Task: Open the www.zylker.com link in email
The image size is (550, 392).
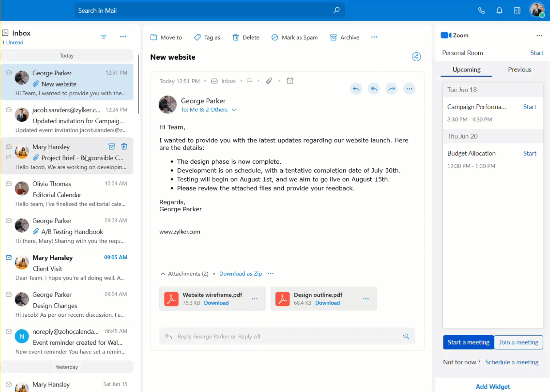Action: pos(180,232)
